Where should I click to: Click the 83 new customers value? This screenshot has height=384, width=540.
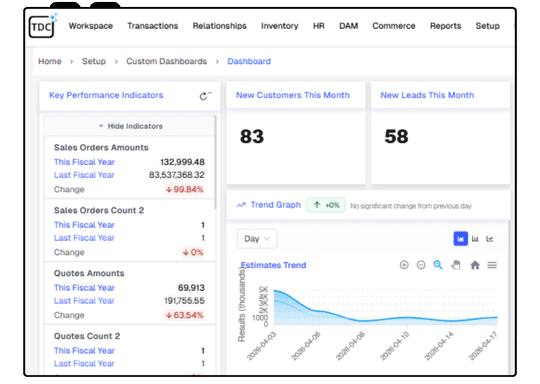252,136
